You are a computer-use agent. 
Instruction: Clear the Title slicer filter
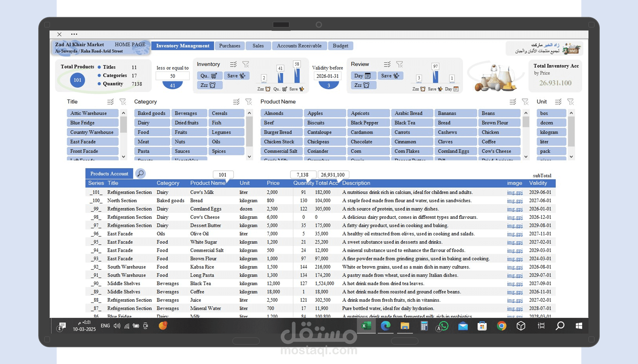pyautogui.click(x=123, y=101)
